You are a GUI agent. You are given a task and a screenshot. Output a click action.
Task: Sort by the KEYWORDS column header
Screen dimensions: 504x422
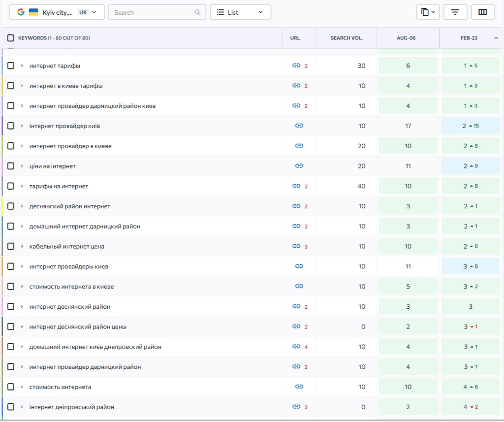pyautogui.click(x=54, y=38)
